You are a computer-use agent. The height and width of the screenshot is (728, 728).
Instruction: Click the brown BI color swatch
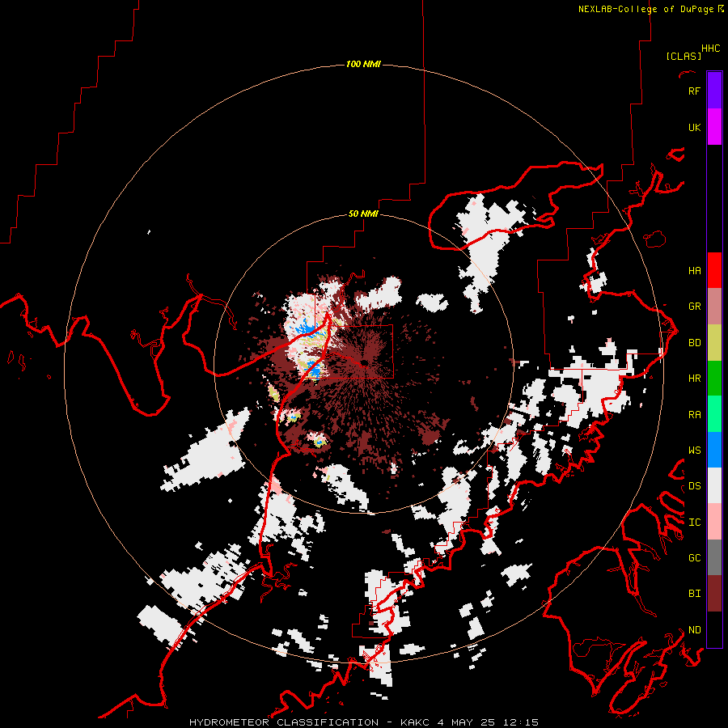(x=714, y=594)
